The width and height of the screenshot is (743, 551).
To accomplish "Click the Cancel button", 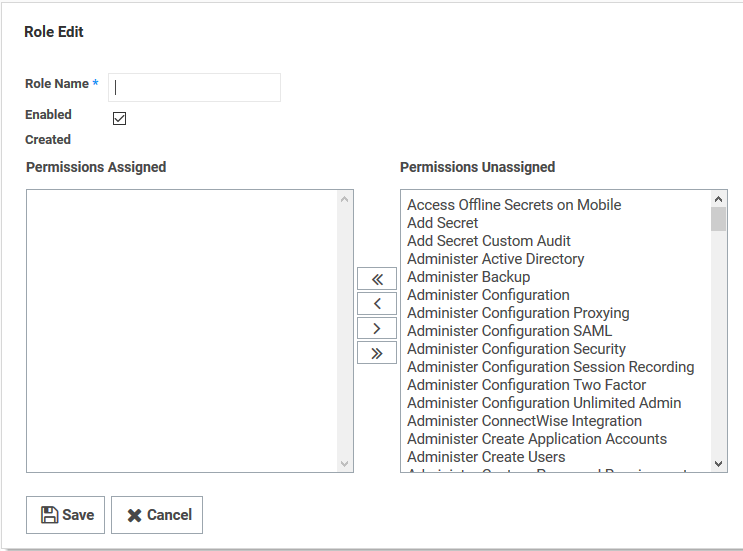I will [x=157, y=515].
